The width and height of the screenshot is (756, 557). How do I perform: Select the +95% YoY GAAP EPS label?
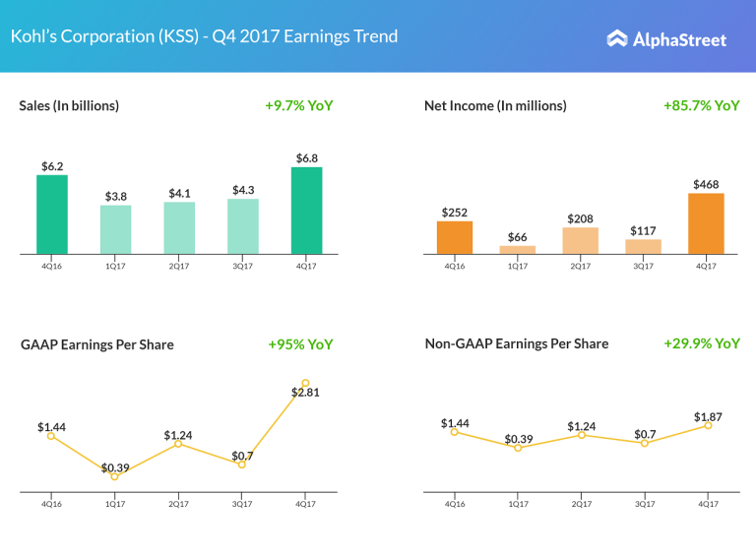coord(300,344)
